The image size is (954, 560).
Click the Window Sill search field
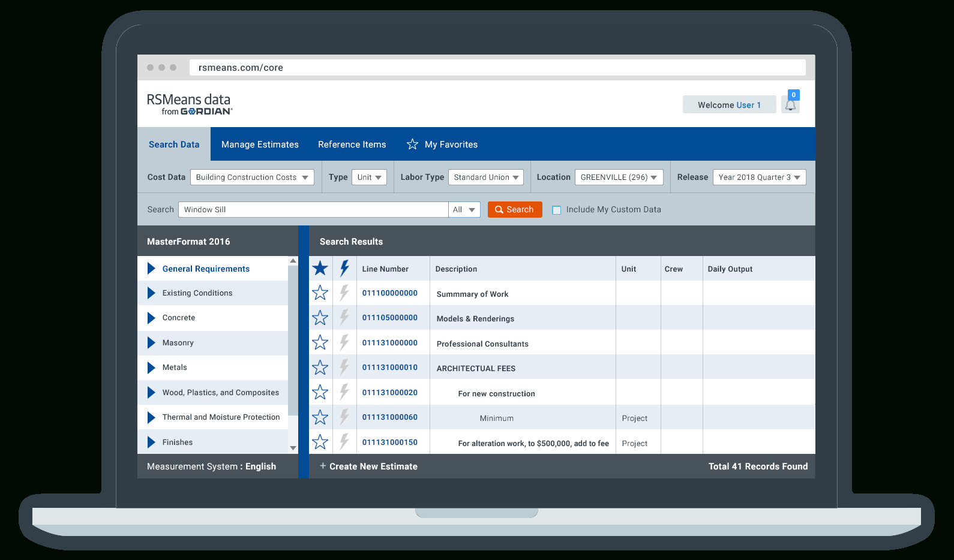click(x=313, y=210)
